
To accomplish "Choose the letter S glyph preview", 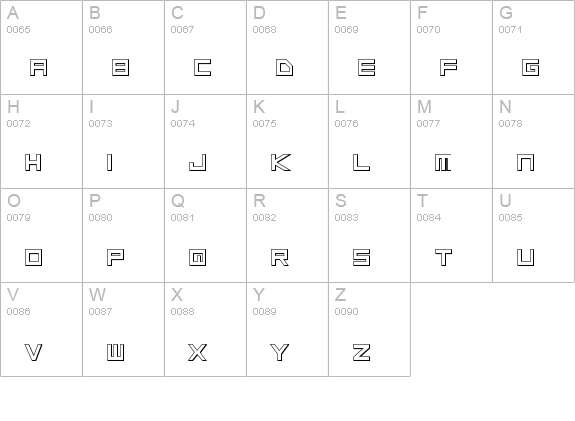I will point(362,257).
